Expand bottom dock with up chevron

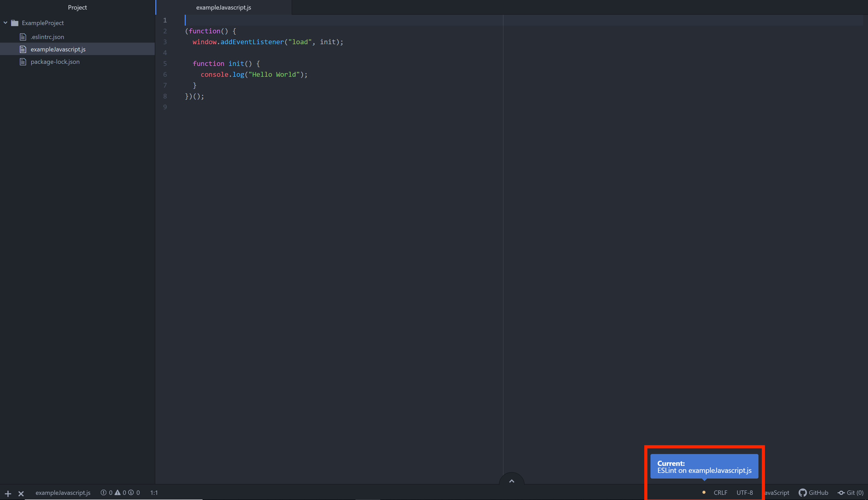(x=512, y=481)
